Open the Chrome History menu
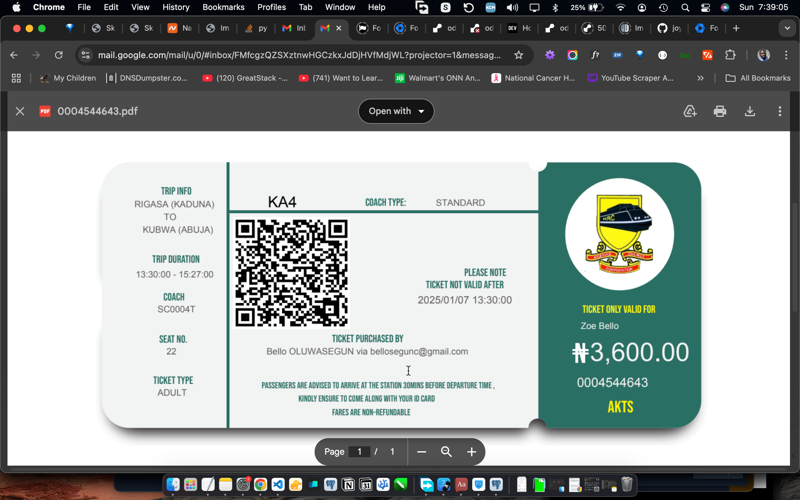Viewport: 800px width, 500px height. (176, 7)
